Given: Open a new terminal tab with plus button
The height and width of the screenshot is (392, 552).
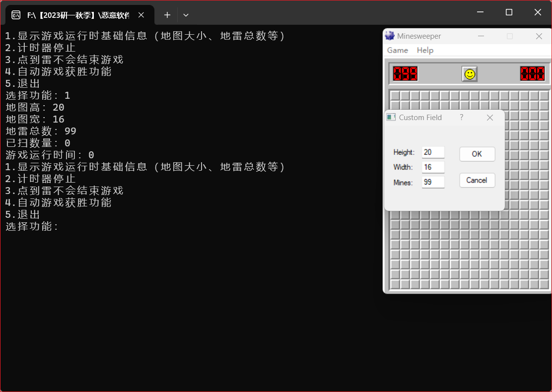Looking at the screenshot, I should pyautogui.click(x=167, y=15).
